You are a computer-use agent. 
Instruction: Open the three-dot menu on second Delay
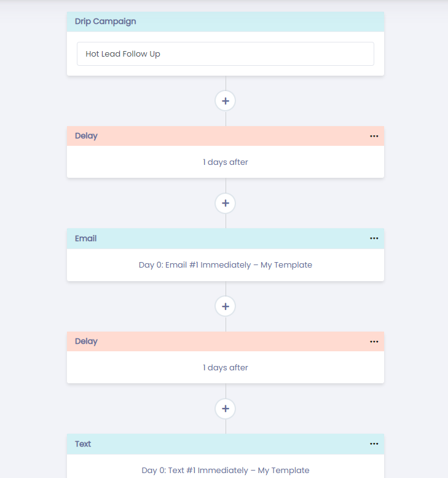pyautogui.click(x=374, y=341)
